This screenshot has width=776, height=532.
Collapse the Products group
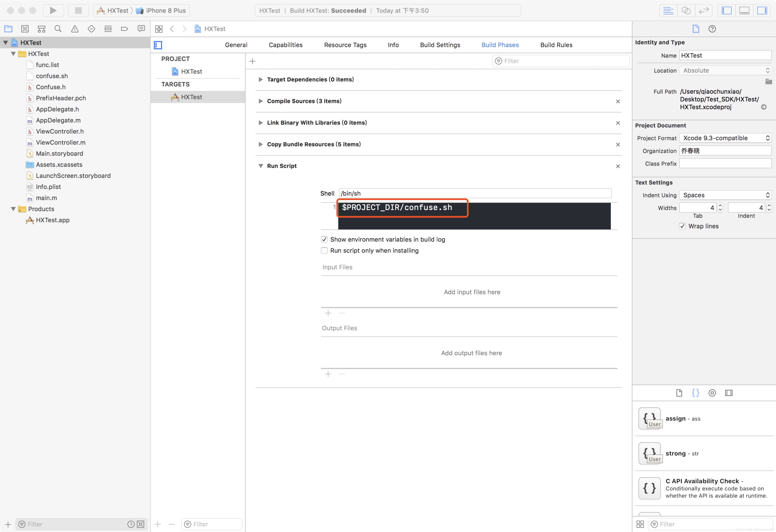pyautogui.click(x=13, y=209)
